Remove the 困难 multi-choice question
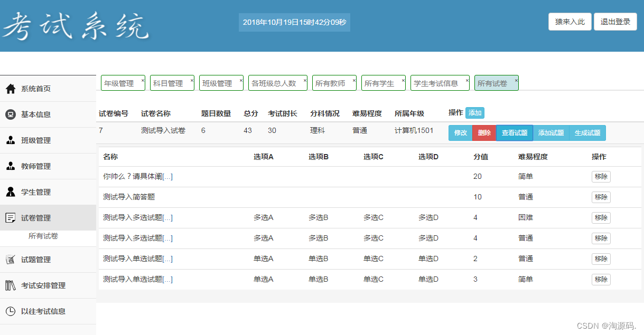Screen dimensions: 644x335 click(601, 217)
